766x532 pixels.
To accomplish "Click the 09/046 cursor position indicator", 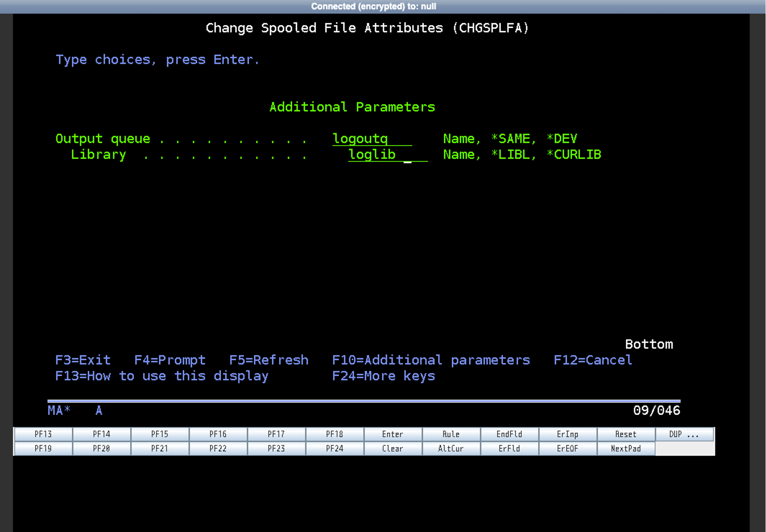I will 657,411.
